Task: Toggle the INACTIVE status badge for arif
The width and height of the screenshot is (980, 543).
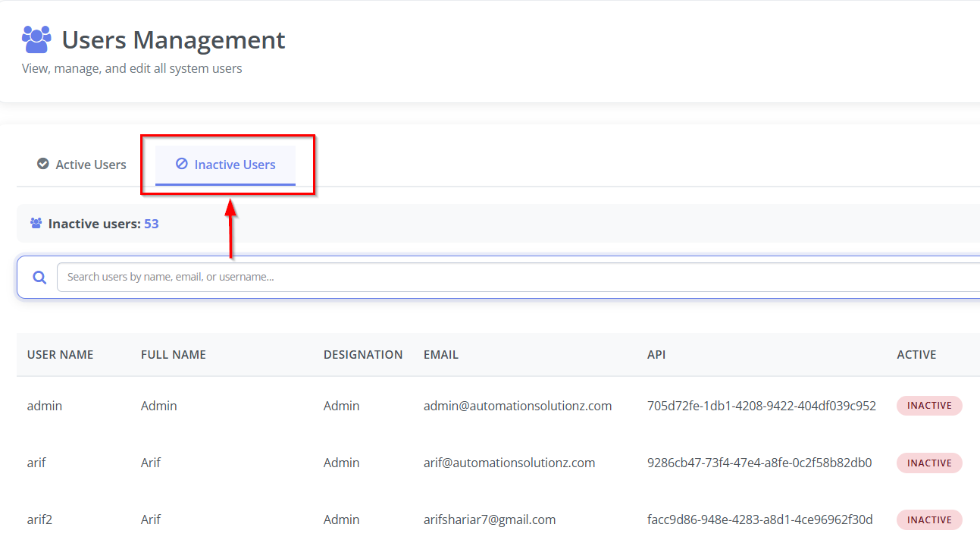Action: click(x=928, y=463)
